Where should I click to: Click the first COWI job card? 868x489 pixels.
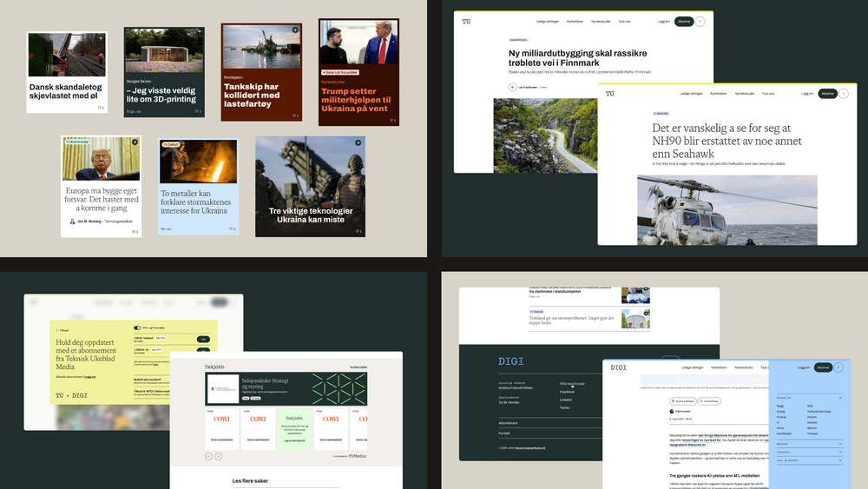coord(221,429)
